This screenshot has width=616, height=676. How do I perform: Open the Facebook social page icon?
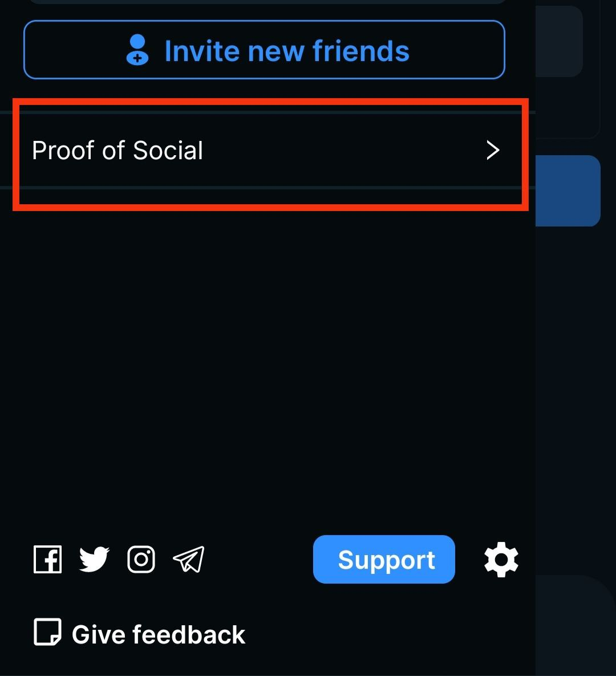47,559
